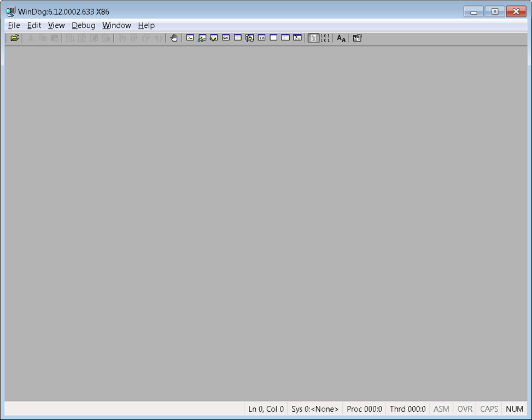This screenshot has height=420, width=532.
Task: Open the Command window from the toolbar
Action: click(190, 38)
